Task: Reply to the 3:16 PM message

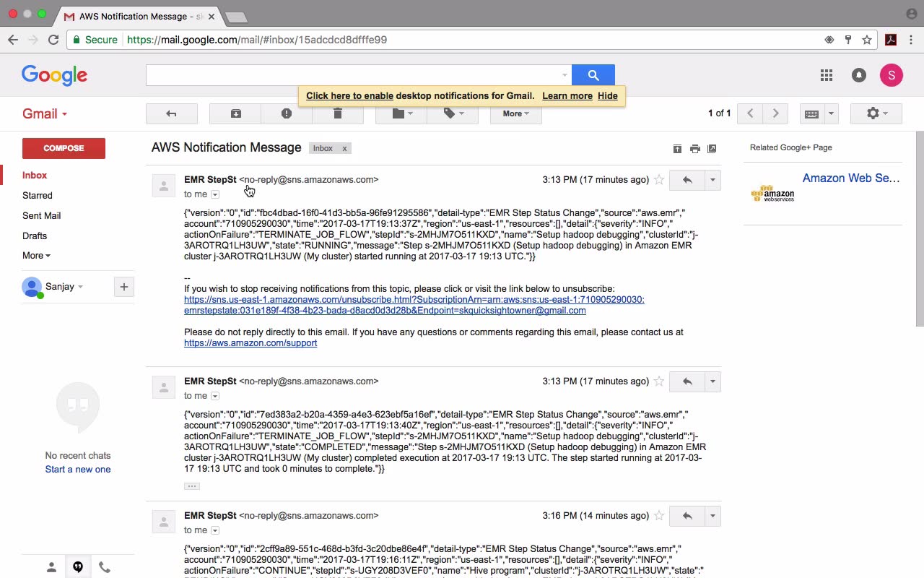Action: tap(687, 516)
